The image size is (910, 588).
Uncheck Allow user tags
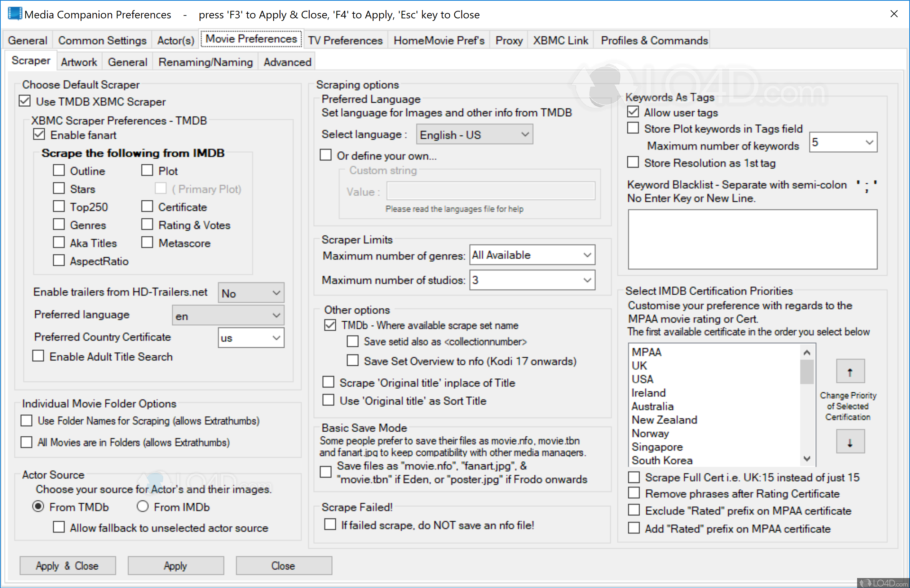[633, 112]
